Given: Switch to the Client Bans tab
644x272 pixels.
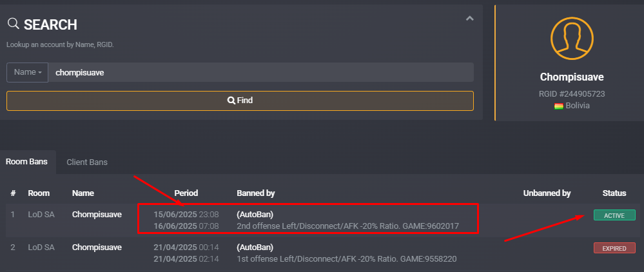Looking at the screenshot, I should coord(87,162).
